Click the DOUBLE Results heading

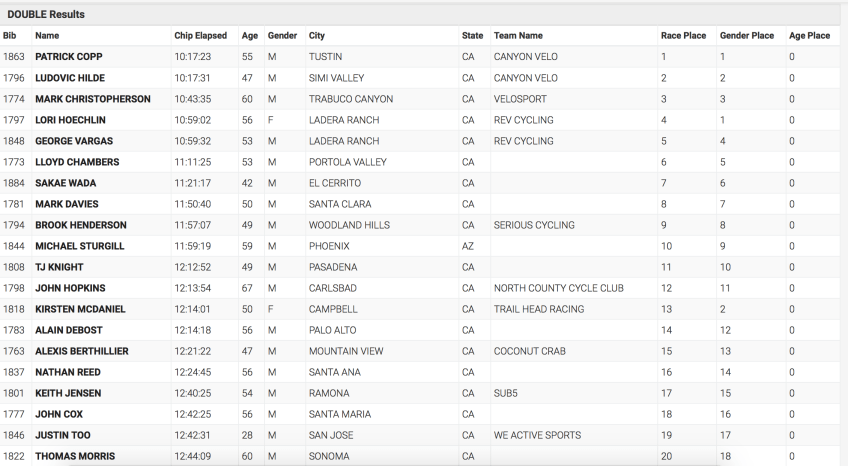click(46, 14)
